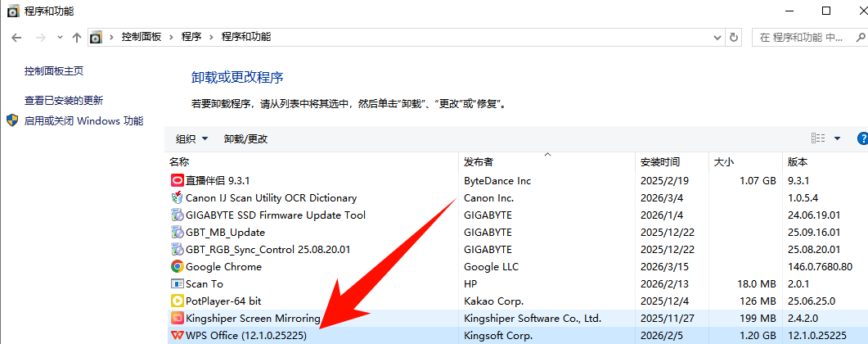Image resolution: width=868 pixels, height=344 pixels.
Task: Click publisher ByteDance Inc
Action: [497, 180]
